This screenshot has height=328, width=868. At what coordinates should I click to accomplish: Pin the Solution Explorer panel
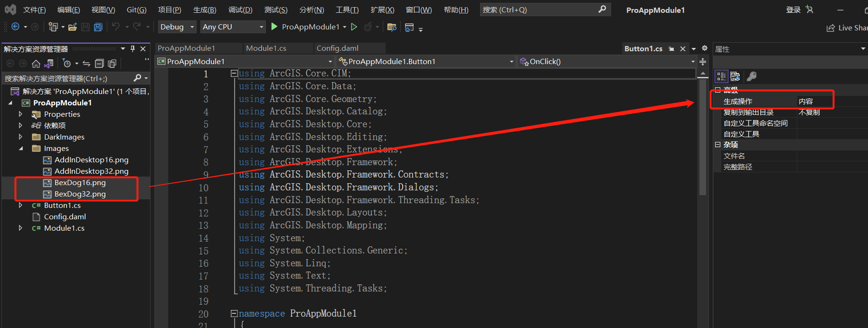coord(132,49)
